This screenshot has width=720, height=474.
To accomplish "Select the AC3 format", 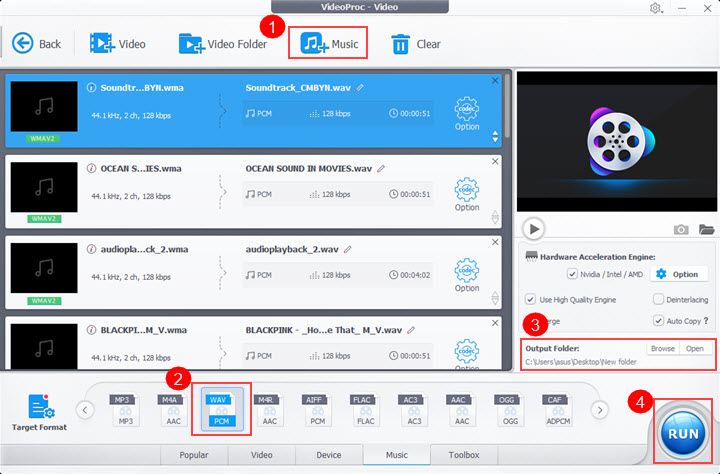I will pyautogui.click(x=412, y=410).
